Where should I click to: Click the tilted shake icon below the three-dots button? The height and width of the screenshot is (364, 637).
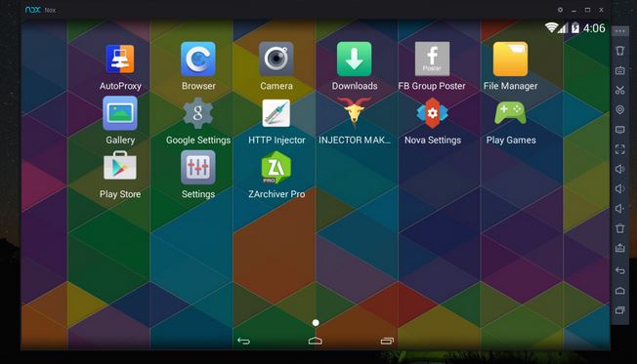pyautogui.click(x=619, y=51)
